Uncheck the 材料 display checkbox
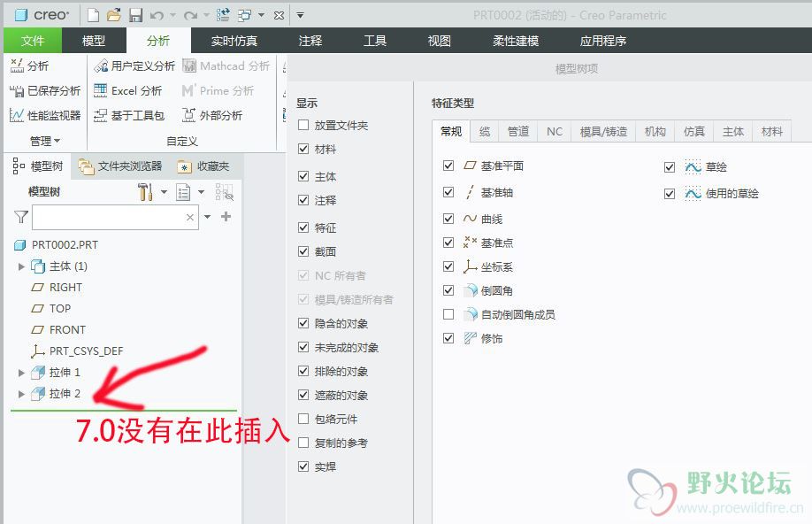Image resolution: width=812 pixels, height=524 pixels. [x=303, y=149]
